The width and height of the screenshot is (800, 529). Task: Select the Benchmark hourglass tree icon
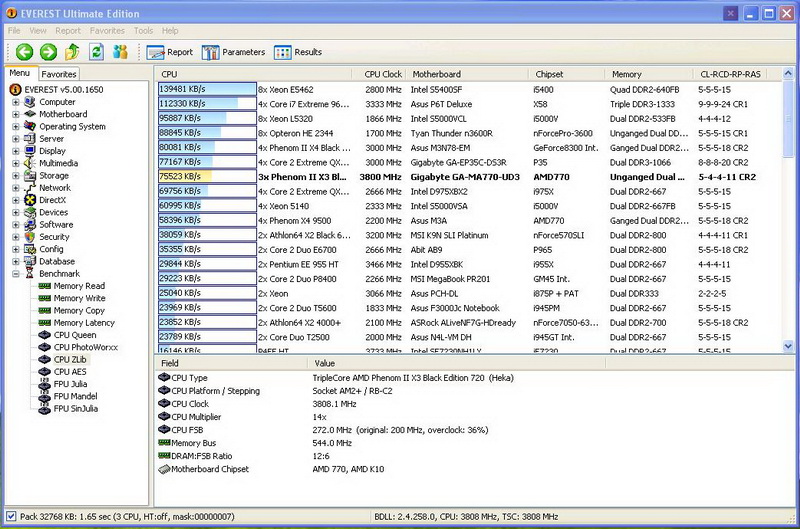tap(30, 273)
